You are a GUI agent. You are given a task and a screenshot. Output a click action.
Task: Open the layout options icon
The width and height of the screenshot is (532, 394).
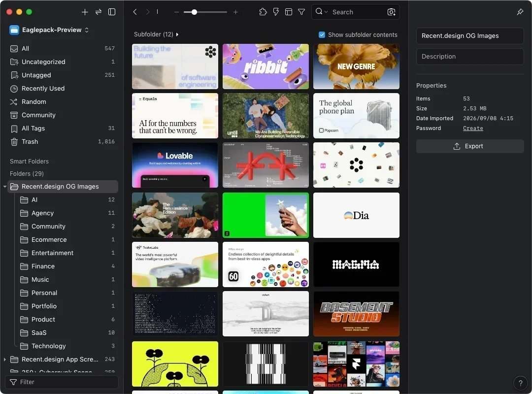288,12
